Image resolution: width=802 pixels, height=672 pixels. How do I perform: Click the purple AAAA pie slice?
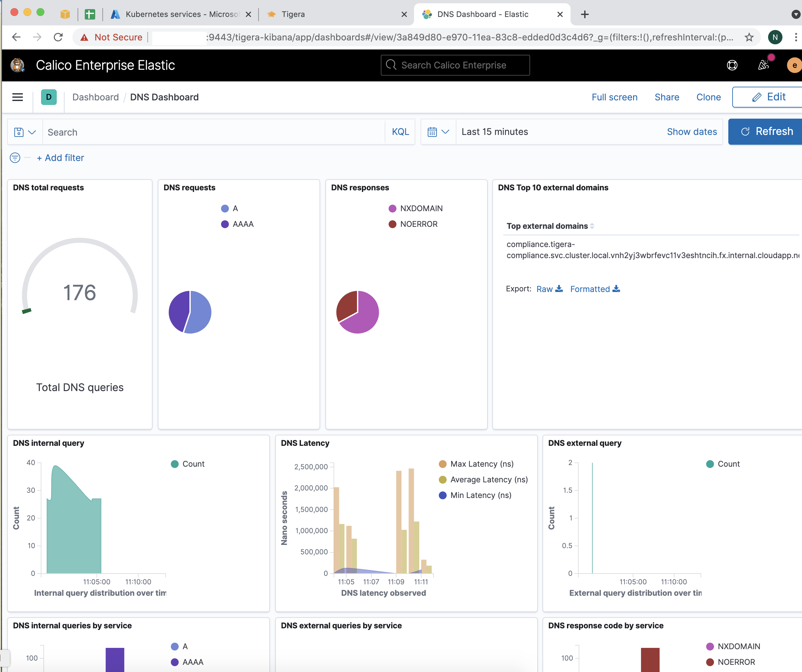pos(178,310)
